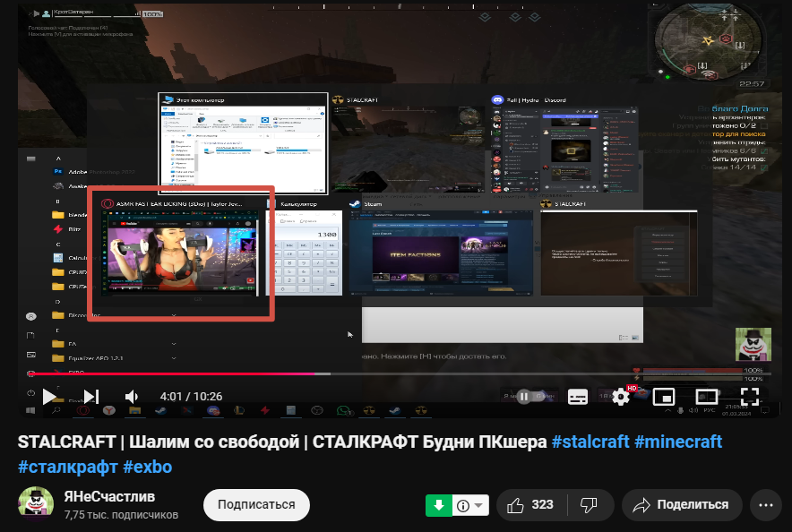Open the #minecraft hashtag link
The image size is (792, 532).
coord(678,442)
